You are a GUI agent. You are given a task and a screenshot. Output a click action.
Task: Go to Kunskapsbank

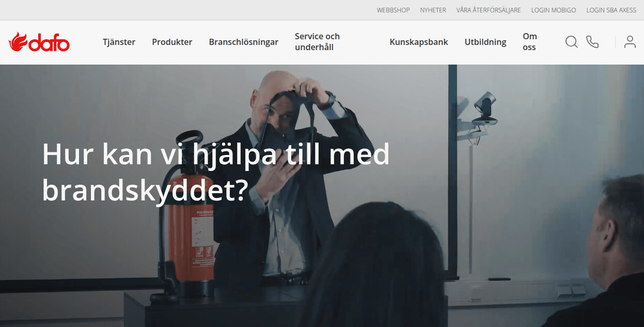pyautogui.click(x=419, y=42)
